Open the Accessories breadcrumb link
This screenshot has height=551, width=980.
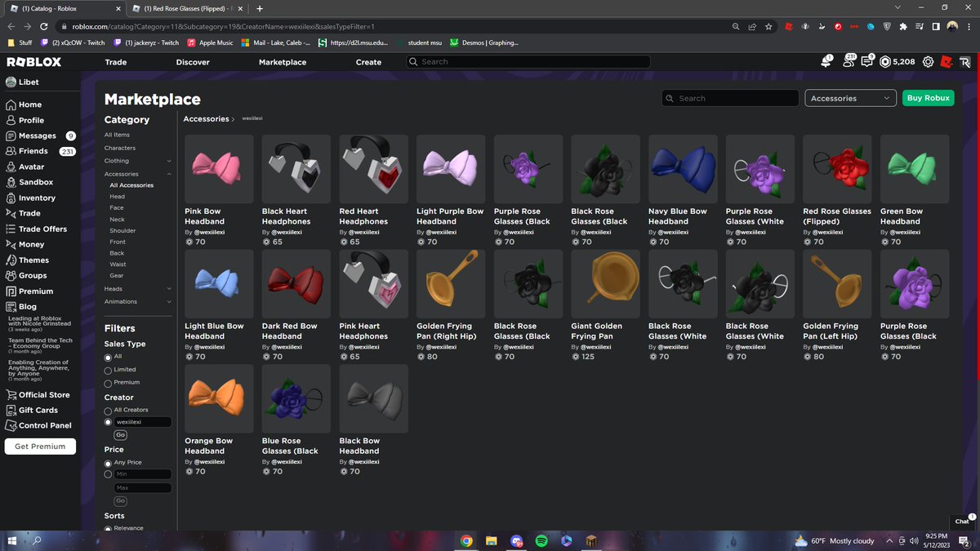(x=206, y=119)
